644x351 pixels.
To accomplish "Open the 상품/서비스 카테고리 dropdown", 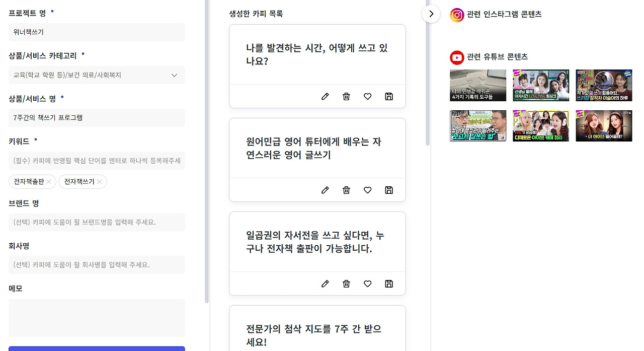I will point(174,75).
